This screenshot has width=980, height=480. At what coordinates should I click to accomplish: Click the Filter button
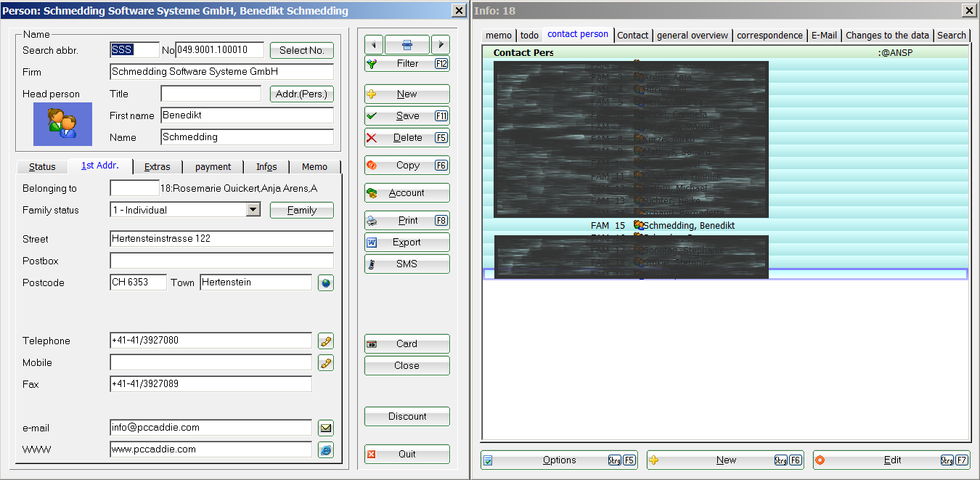(407, 64)
